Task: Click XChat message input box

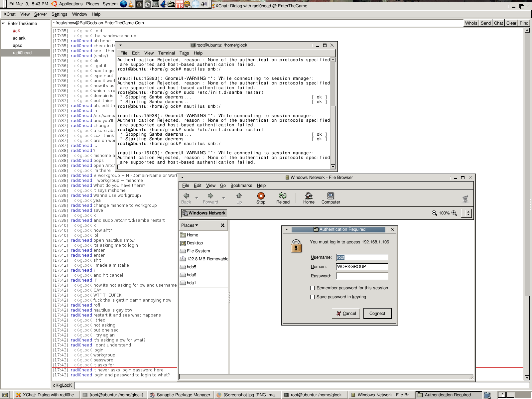Action: tap(302, 385)
